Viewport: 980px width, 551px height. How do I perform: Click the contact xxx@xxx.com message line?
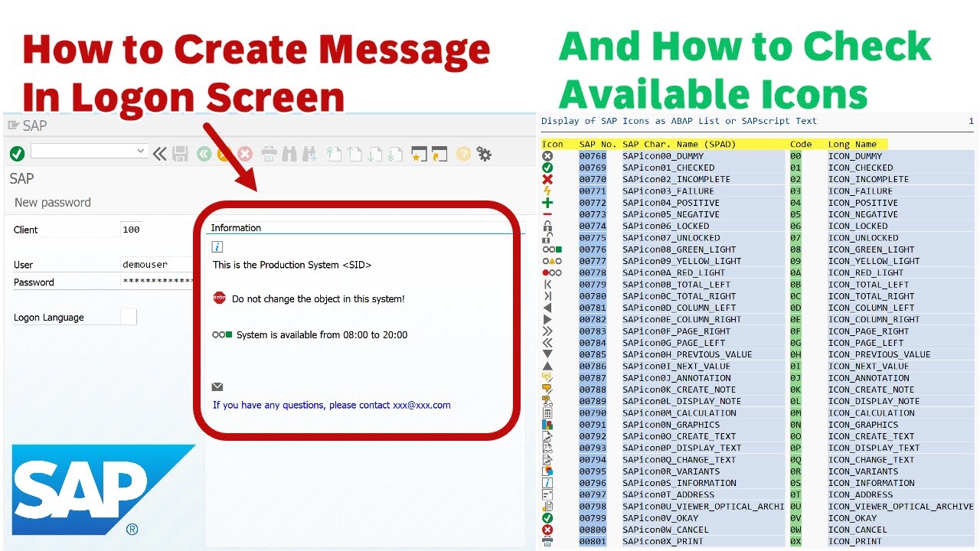click(332, 405)
